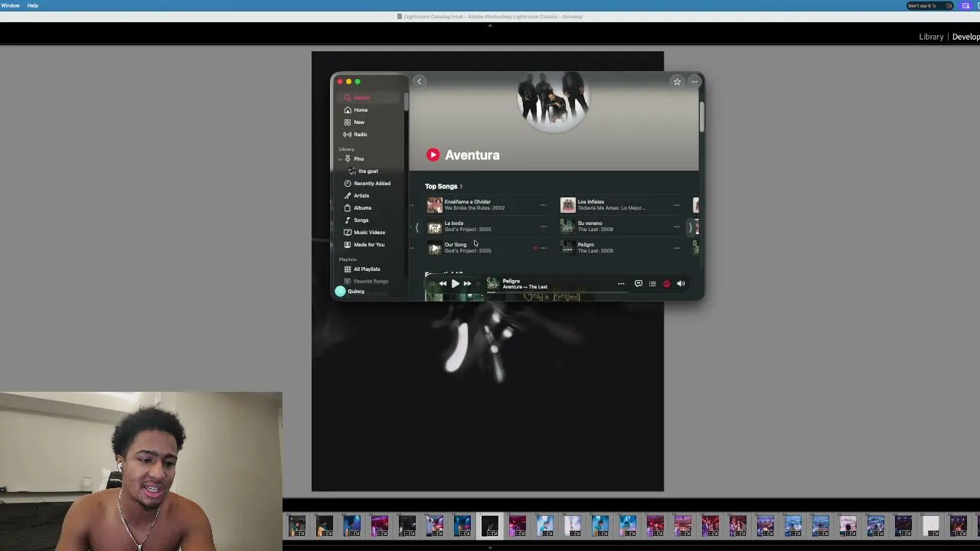
Task: Show next page of Top Songs
Action: click(x=690, y=227)
